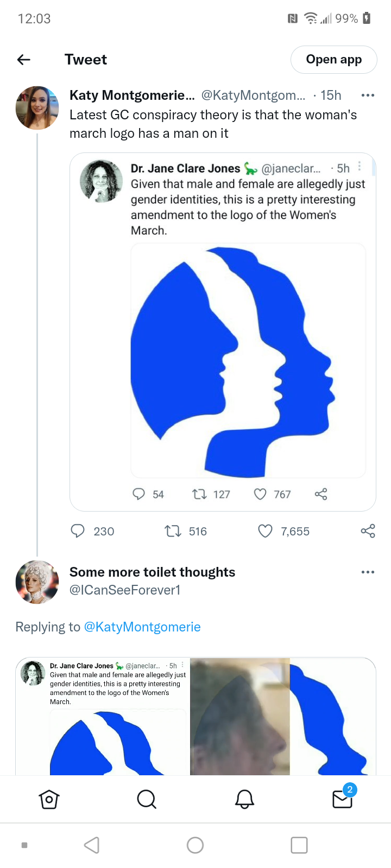The width and height of the screenshot is (391, 868).
Task: Follow the @KatyMontgomerie mention link
Action: coord(142,627)
